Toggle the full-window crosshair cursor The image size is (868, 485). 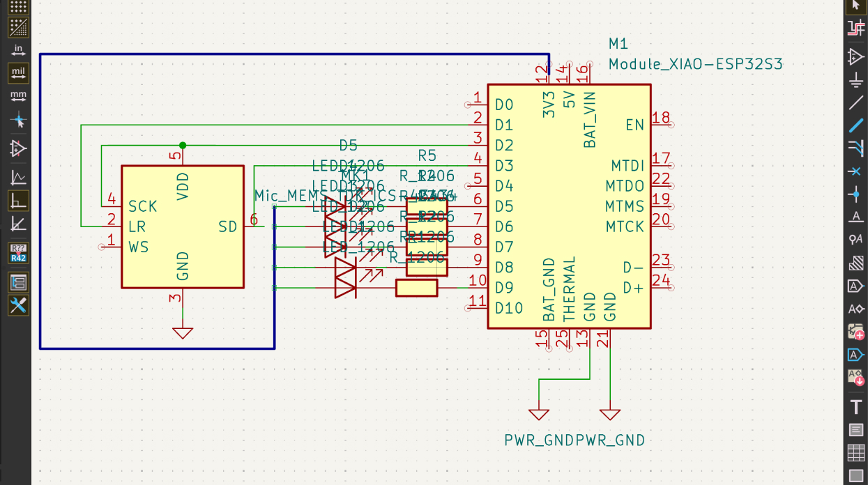point(18,120)
